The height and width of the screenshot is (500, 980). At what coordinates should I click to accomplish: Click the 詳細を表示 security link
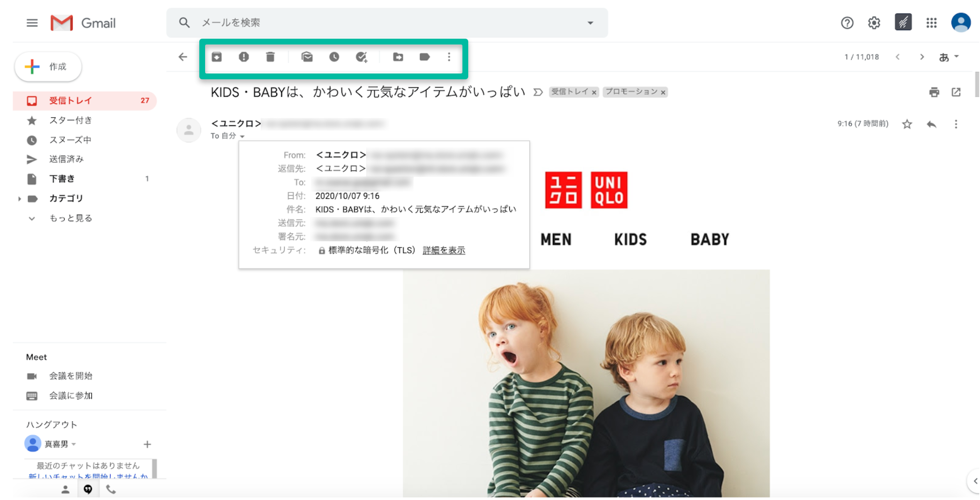coord(444,250)
